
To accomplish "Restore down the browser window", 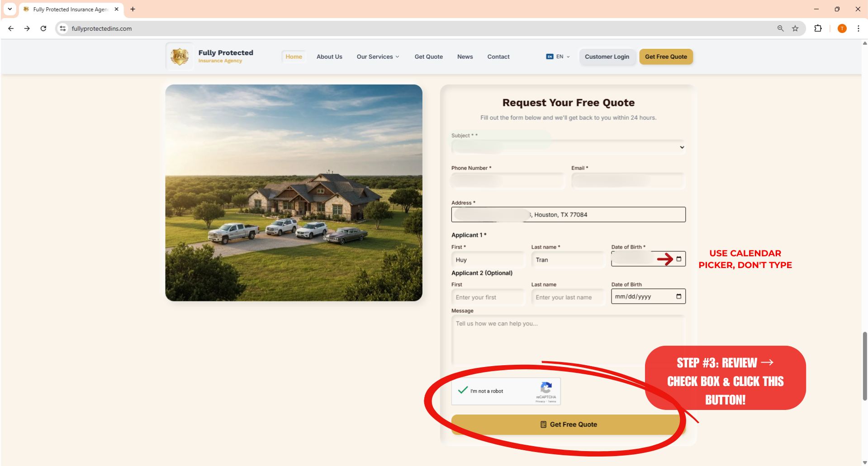I will [x=837, y=9].
